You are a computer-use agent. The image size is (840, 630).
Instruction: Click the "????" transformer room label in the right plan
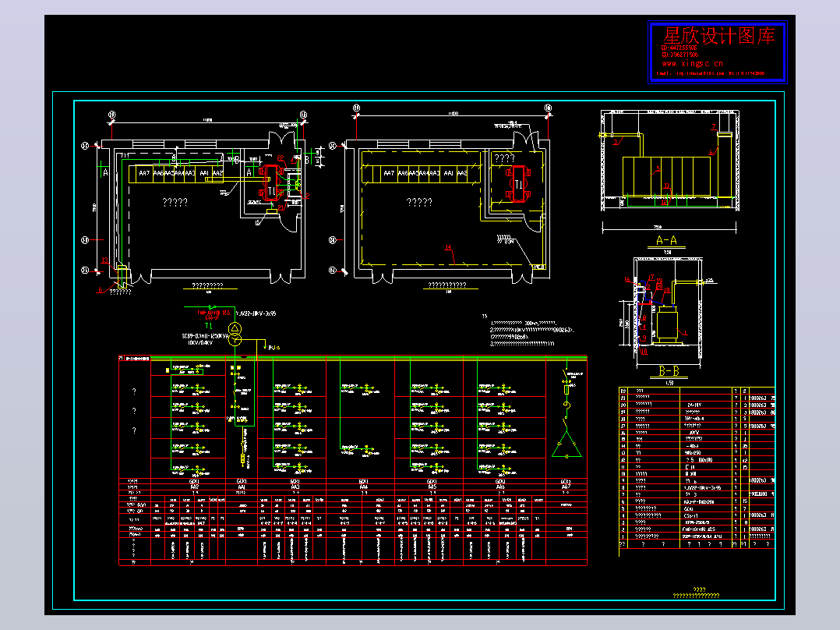[x=504, y=159]
